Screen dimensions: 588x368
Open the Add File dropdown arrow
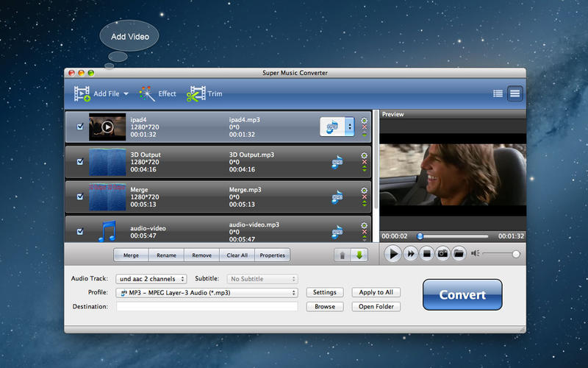point(126,94)
